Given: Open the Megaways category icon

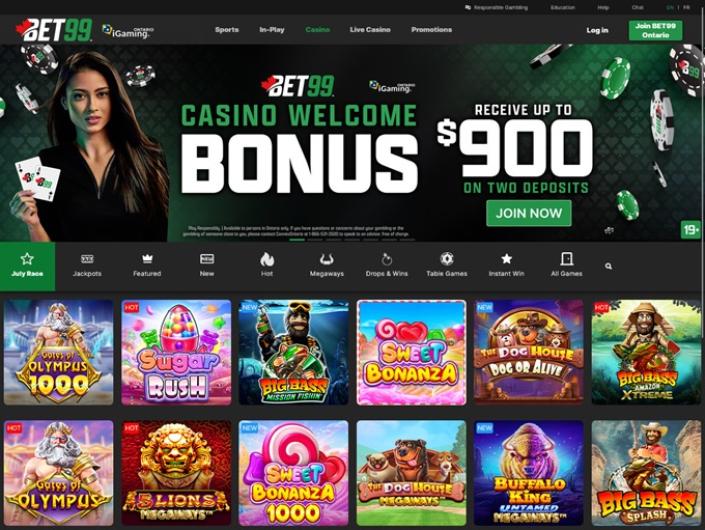Looking at the screenshot, I should (x=327, y=266).
